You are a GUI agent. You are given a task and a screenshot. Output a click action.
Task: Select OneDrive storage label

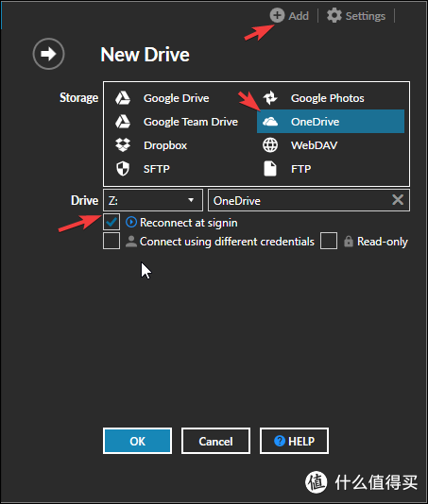click(x=315, y=122)
